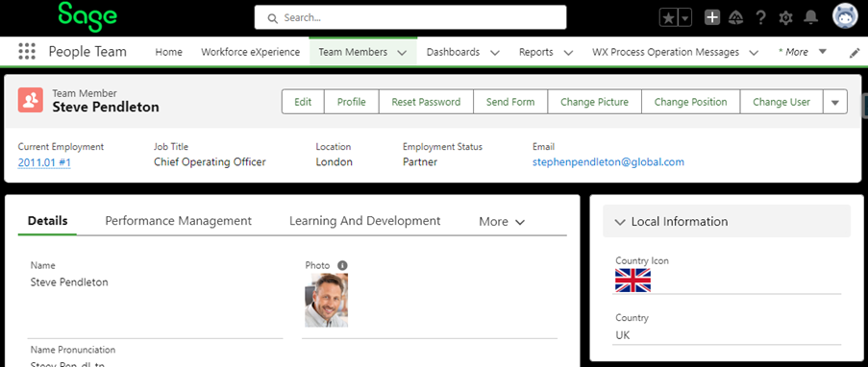Click the Team Member record icon
The width and height of the screenshot is (868, 367).
pos(31,100)
